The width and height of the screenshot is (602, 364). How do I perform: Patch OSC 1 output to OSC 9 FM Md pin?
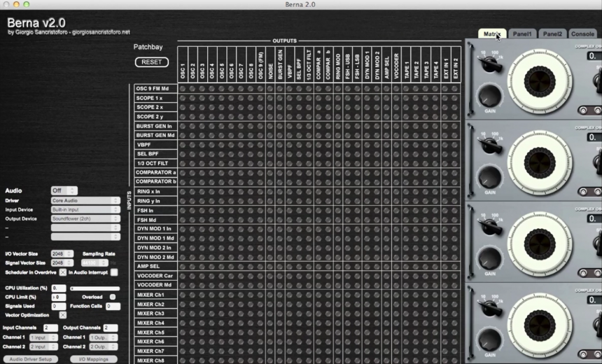point(183,89)
